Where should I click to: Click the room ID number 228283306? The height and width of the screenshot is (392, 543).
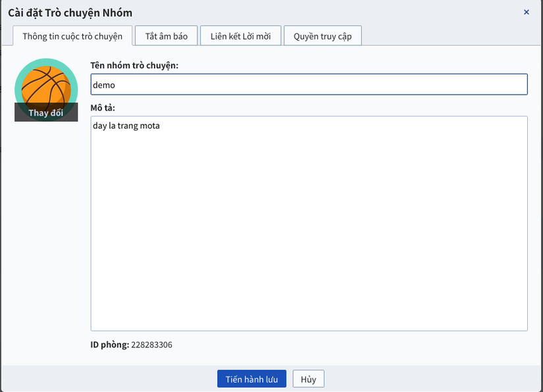click(152, 345)
